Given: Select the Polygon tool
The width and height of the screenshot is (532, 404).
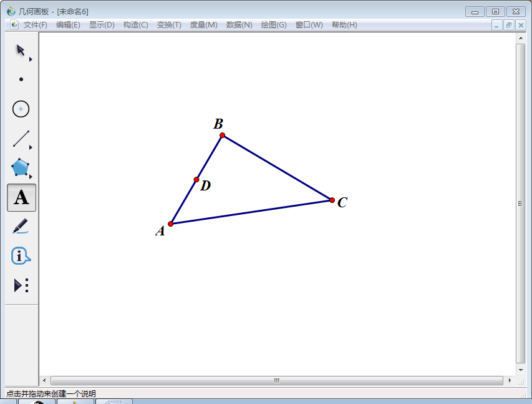Looking at the screenshot, I should [x=20, y=167].
